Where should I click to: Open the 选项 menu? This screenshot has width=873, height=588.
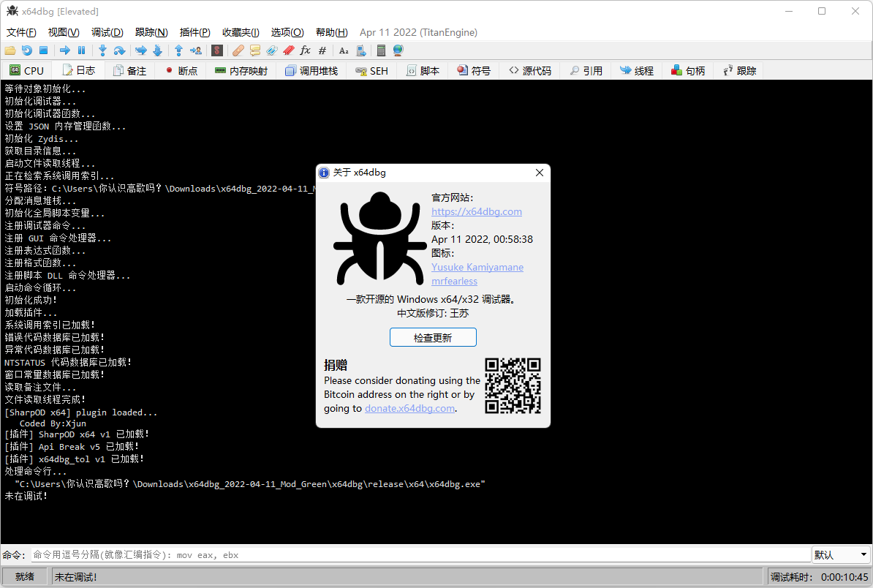coord(287,32)
